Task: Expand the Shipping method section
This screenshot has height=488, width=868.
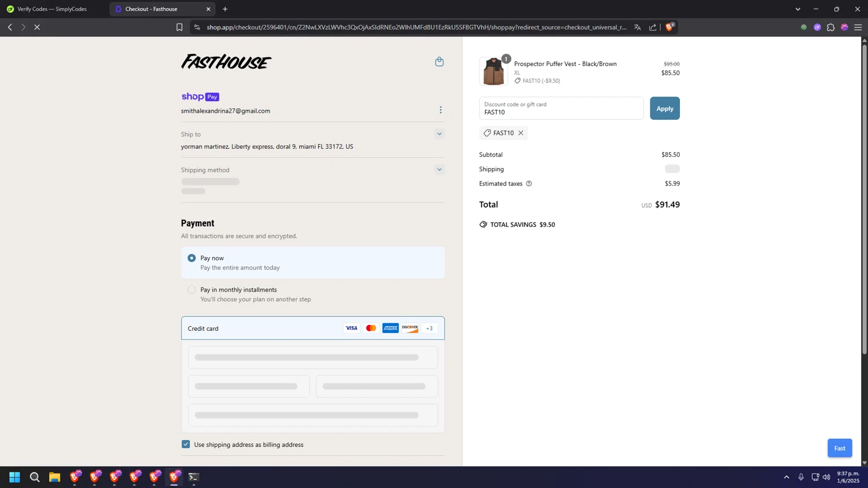Action: (439, 170)
